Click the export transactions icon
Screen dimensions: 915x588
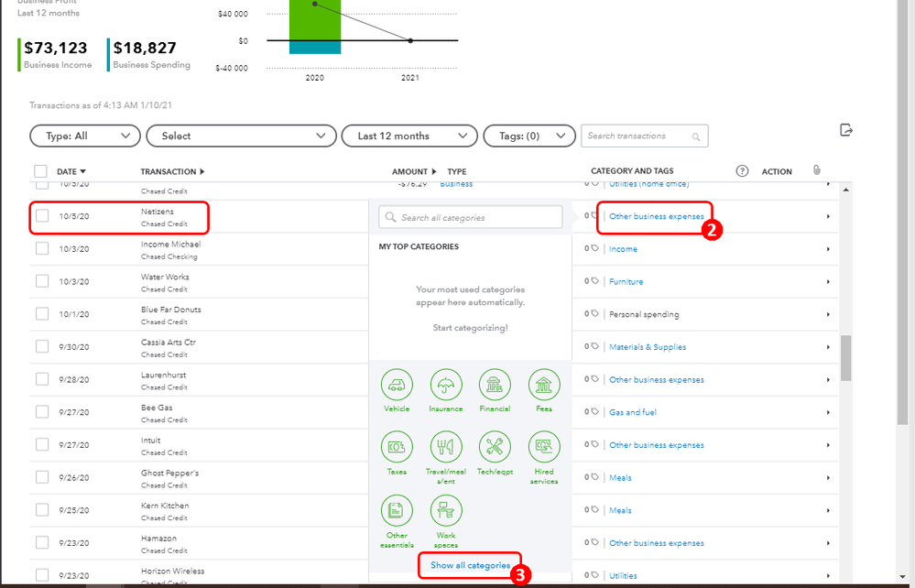pyautogui.click(x=846, y=130)
